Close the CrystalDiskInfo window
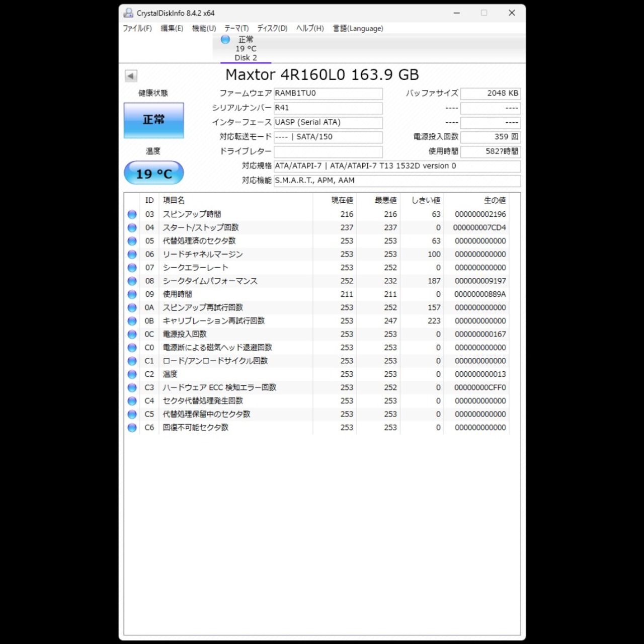The width and height of the screenshot is (644, 644). tap(512, 13)
